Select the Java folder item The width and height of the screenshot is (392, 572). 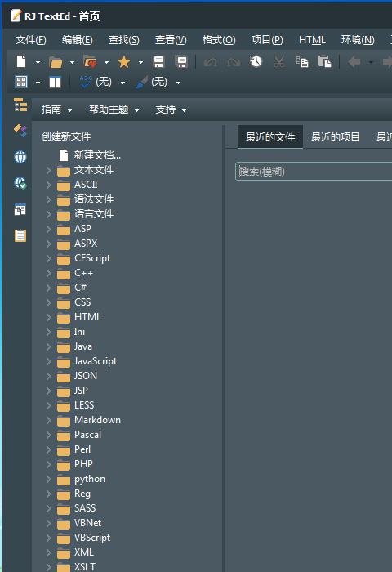pyautogui.click(x=83, y=346)
